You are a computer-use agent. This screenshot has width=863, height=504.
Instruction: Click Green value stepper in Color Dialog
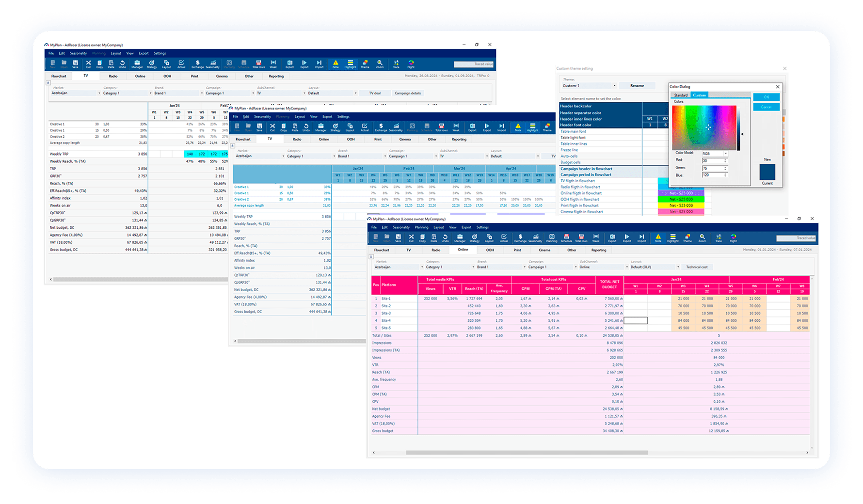pos(726,168)
